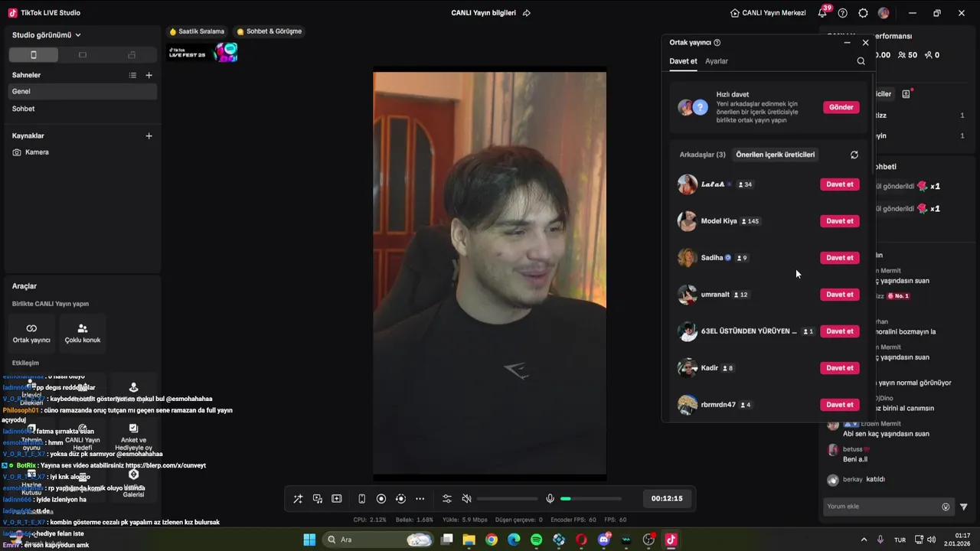Open Spotify from the taskbar

(x=536, y=540)
